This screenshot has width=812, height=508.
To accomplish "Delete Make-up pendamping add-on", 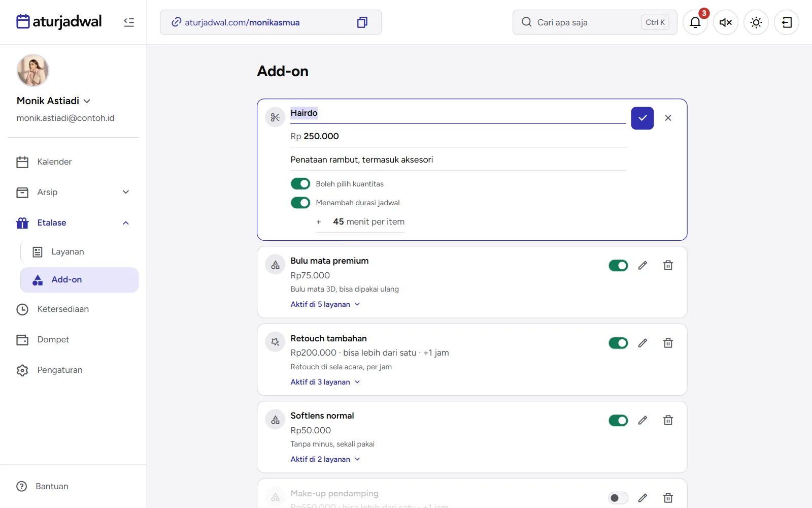I will [x=668, y=498].
